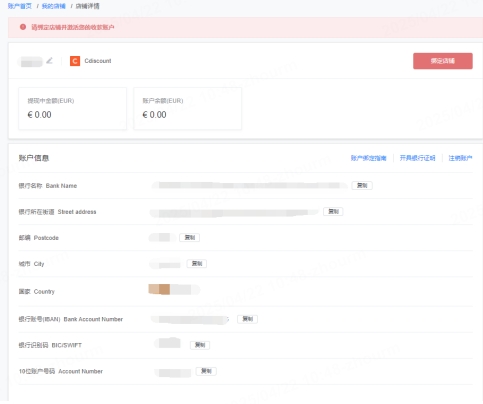Open the account binding guide link
483x404 pixels.
[368, 158]
